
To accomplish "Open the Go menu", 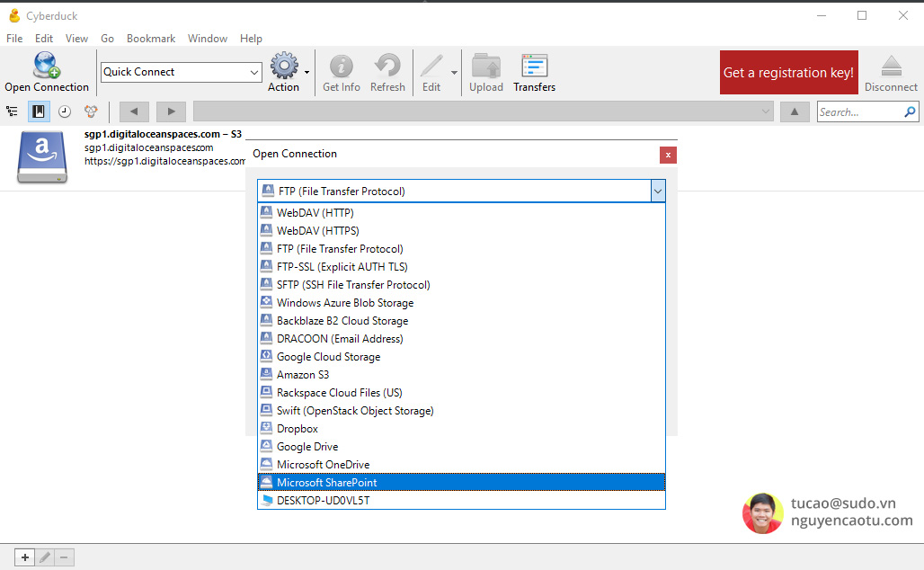I will tap(107, 38).
